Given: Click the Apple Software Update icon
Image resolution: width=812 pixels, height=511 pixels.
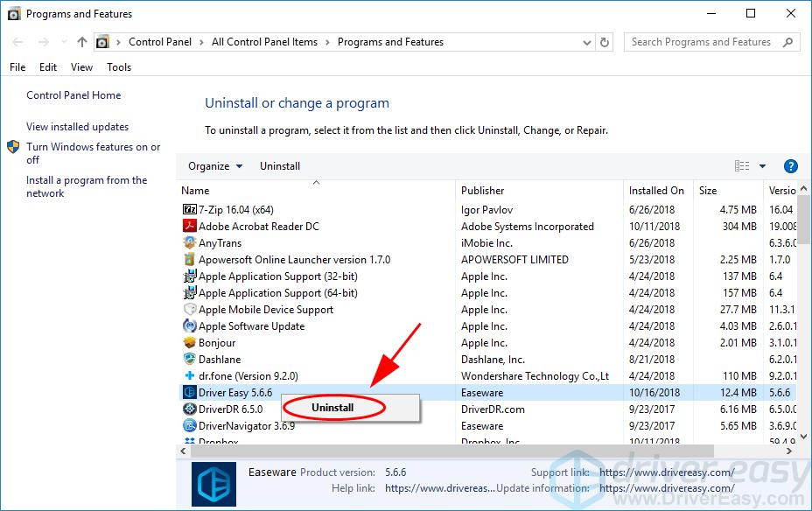Looking at the screenshot, I should [x=192, y=325].
